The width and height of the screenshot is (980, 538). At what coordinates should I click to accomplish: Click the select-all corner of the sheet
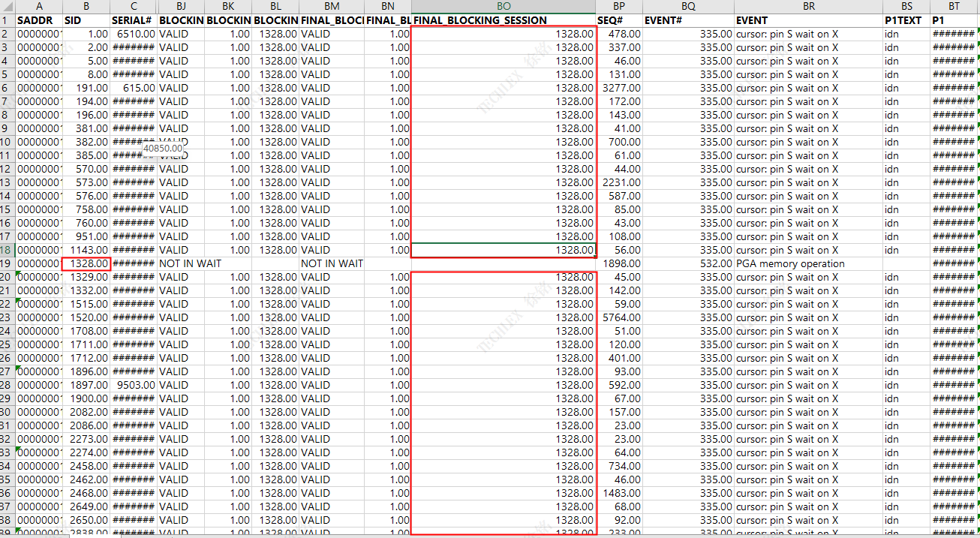pos(8,6)
